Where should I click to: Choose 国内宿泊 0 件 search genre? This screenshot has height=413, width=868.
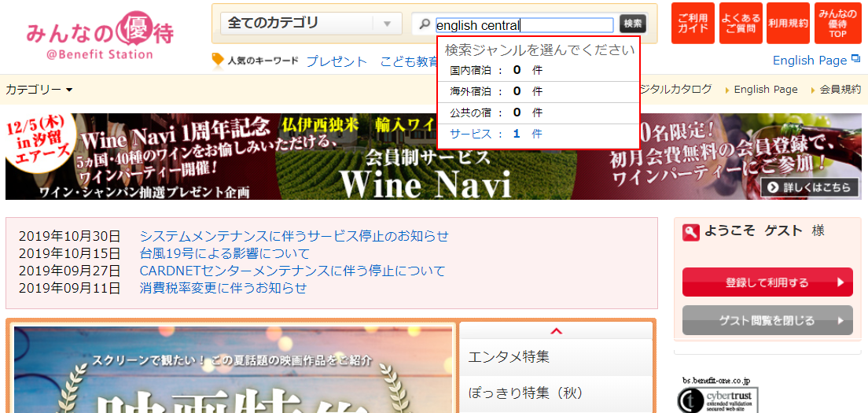pyautogui.click(x=539, y=71)
